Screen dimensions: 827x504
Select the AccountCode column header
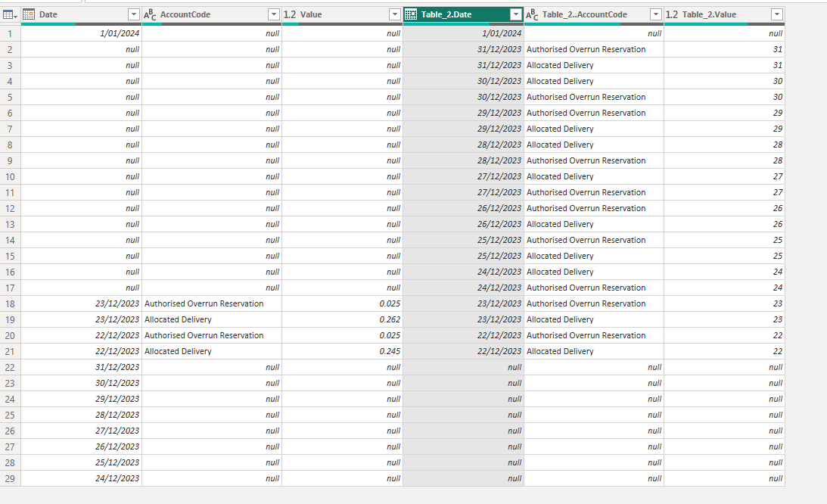tap(212, 15)
